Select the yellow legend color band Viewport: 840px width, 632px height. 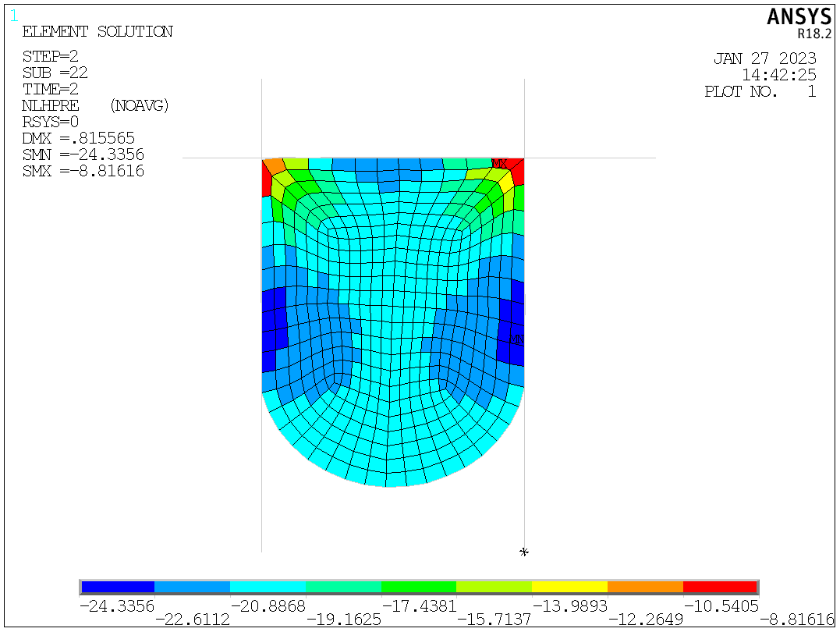point(569,587)
